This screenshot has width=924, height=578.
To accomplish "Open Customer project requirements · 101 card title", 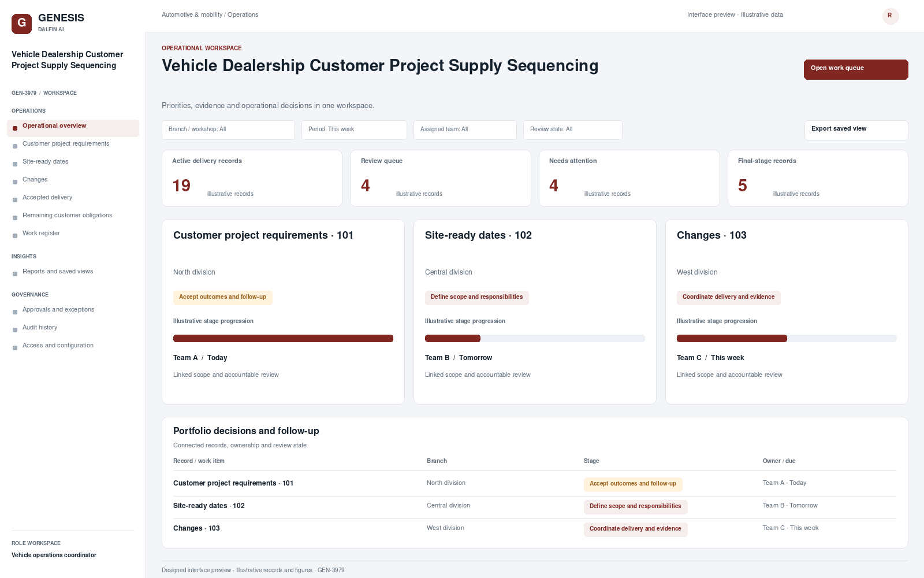I will [x=263, y=235].
